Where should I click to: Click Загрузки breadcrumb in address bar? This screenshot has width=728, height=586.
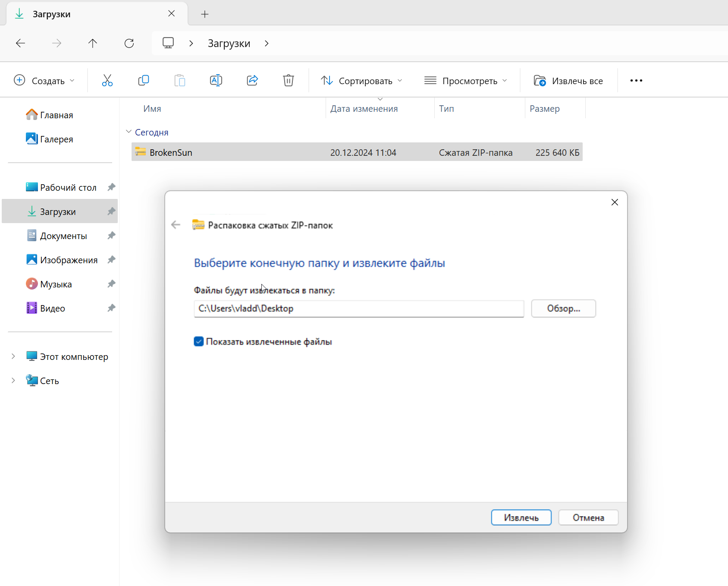click(x=229, y=43)
